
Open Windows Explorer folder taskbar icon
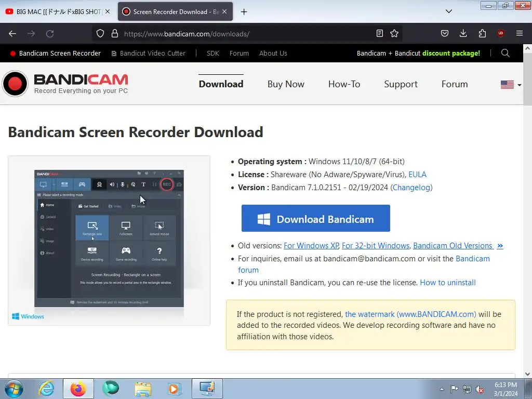[143, 389]
